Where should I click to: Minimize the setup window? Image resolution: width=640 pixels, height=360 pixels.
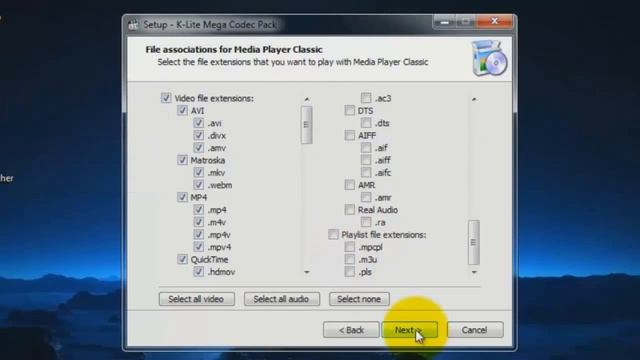coord(445,22)
